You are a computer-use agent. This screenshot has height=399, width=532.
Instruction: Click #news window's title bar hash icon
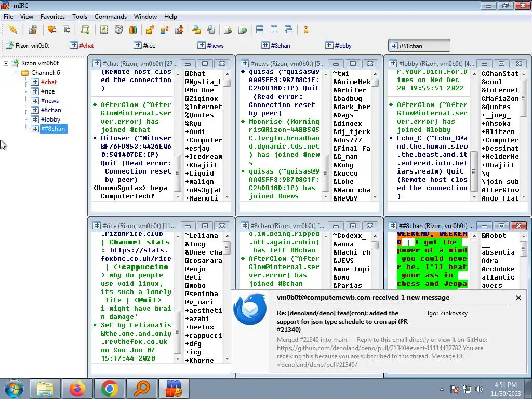tap(244, 63)
